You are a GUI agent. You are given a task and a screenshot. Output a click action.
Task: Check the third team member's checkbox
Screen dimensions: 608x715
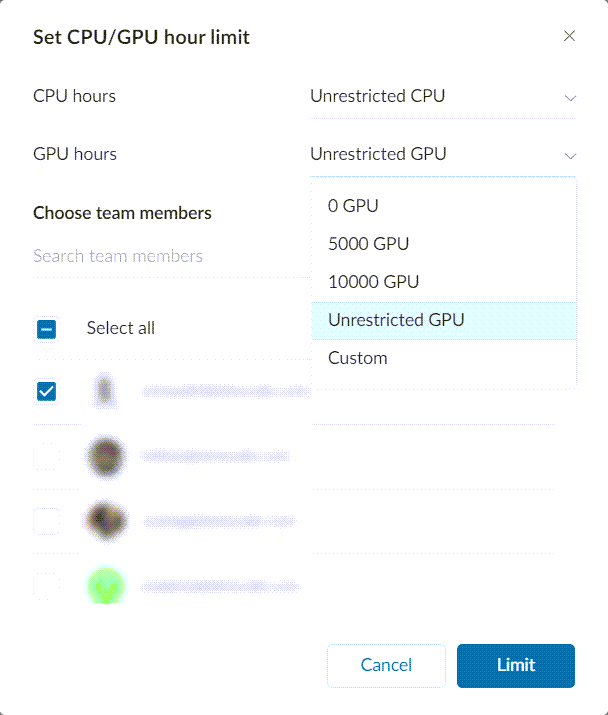point(46,521)
